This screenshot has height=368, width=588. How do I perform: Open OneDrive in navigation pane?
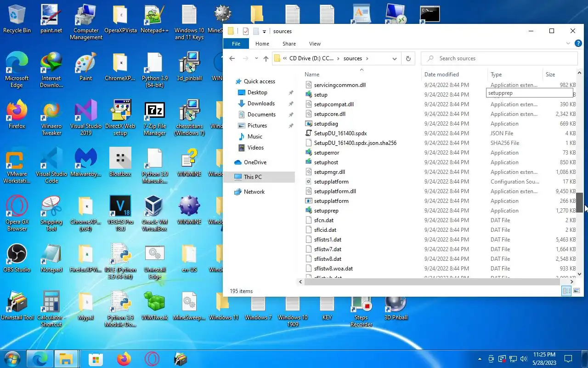(255, 162)
